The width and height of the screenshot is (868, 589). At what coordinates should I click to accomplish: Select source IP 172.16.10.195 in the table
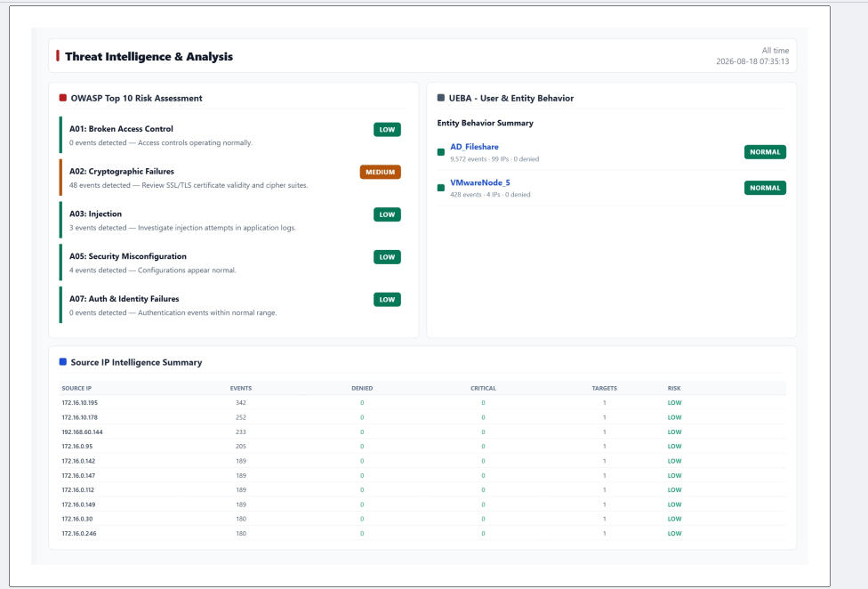[x=80, y=403]
